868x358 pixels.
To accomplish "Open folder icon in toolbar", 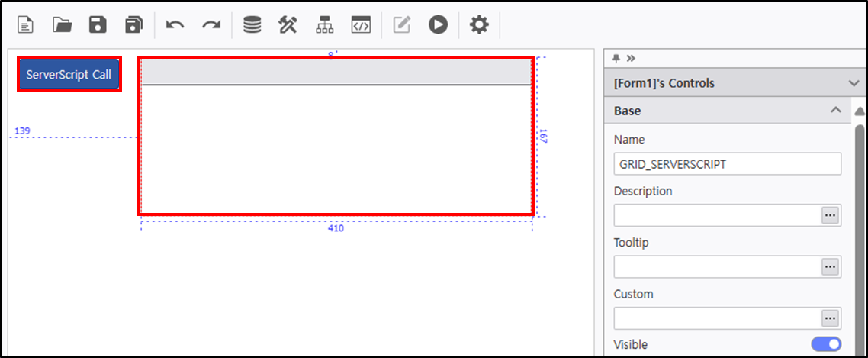I will tap(62, 25).
